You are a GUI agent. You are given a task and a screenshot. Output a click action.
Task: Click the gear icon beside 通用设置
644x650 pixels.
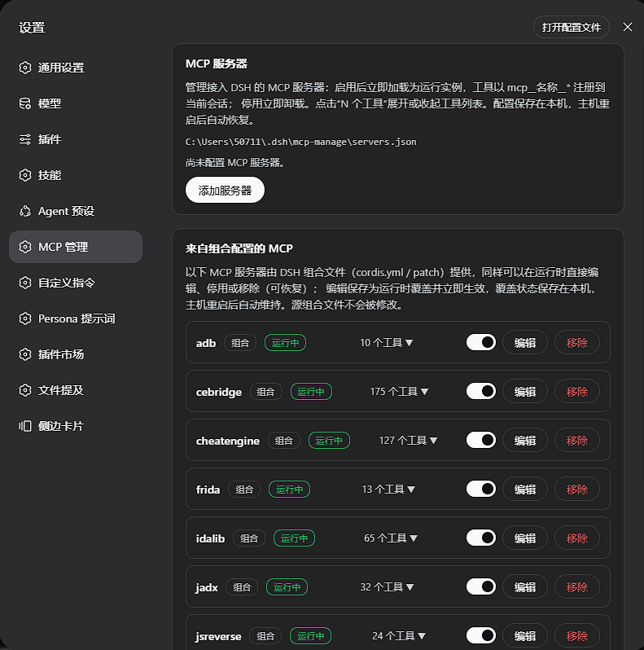click(x=25, y=68)
